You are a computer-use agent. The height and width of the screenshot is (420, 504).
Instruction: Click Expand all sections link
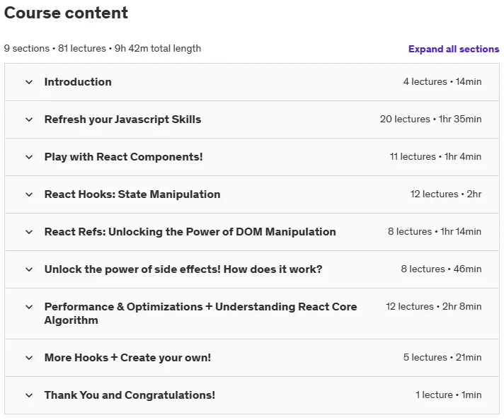coord(454,49)
